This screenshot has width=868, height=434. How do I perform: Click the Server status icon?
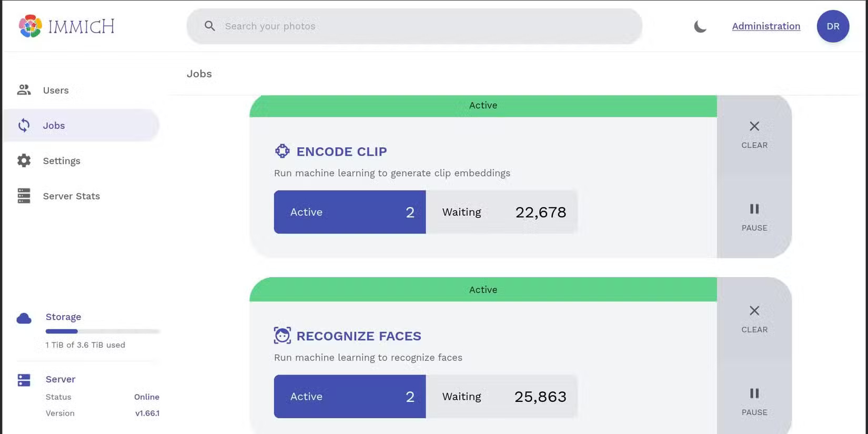(24, 380)
